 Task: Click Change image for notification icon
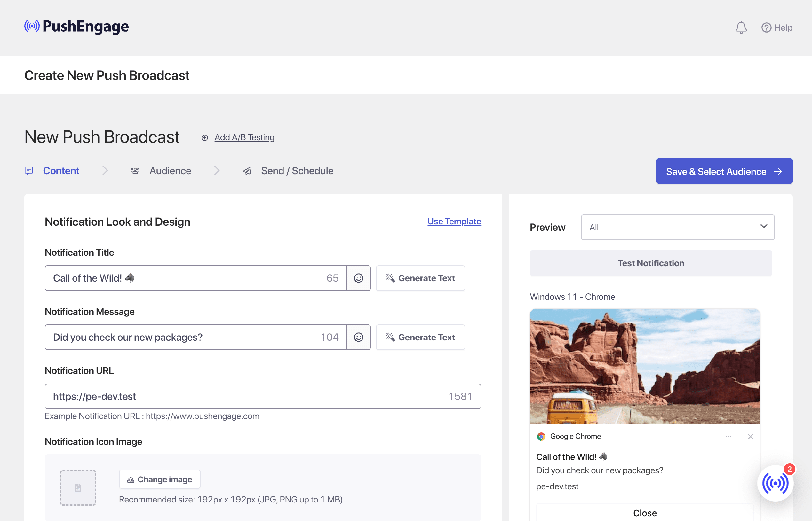(x=159, y=479)
